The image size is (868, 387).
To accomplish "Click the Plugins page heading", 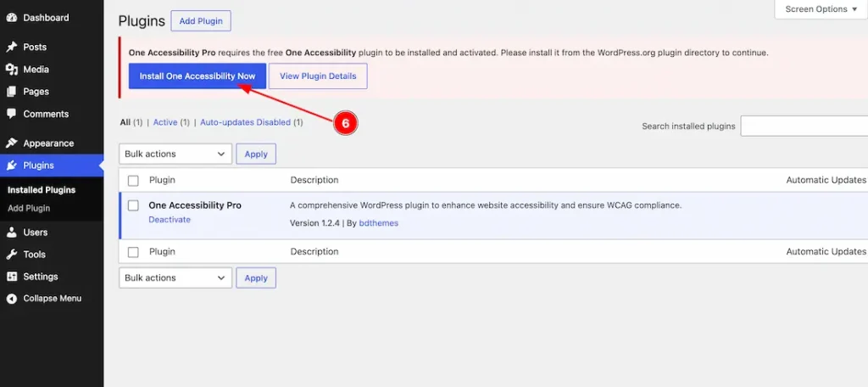I will [142, 21].
